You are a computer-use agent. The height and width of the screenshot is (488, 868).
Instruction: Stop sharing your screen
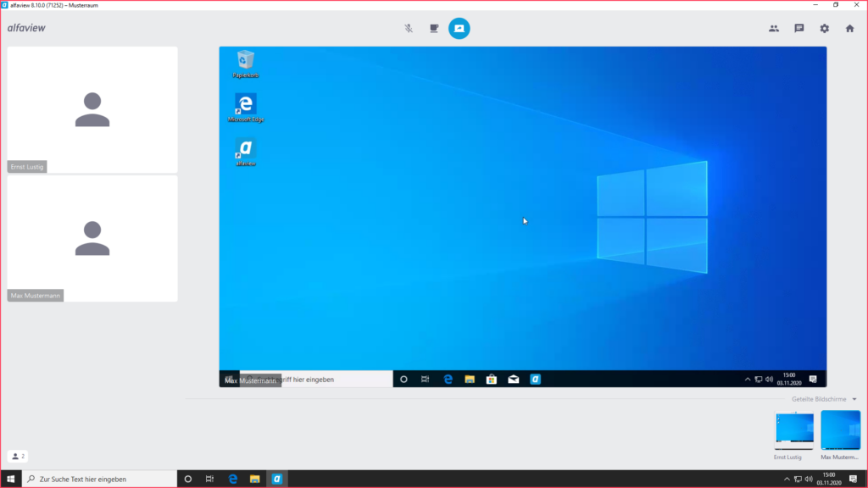(x=459, y=28)
